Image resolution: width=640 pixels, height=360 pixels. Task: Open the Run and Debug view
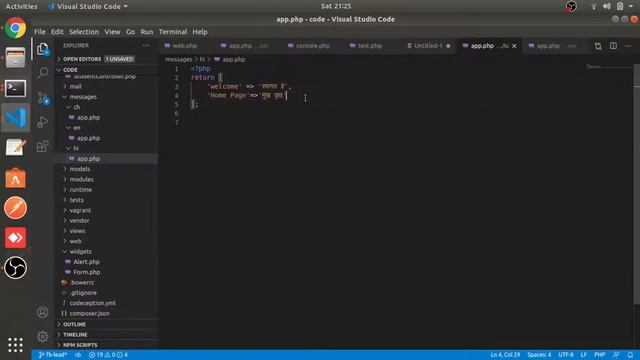(43, 122)
